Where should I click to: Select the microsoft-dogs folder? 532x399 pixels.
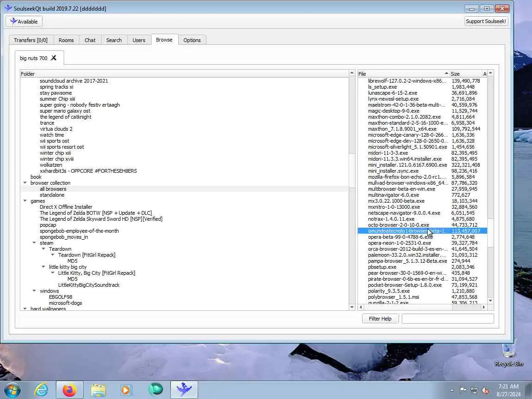66,303
